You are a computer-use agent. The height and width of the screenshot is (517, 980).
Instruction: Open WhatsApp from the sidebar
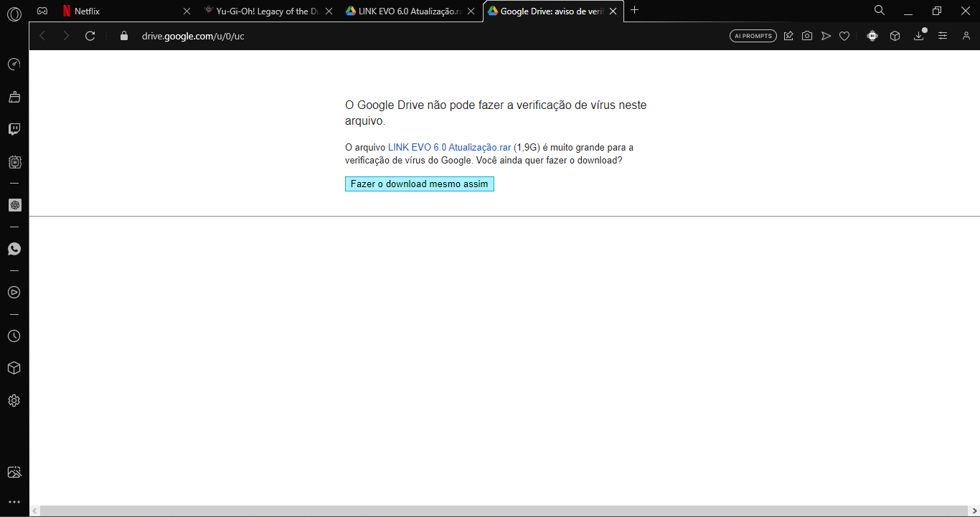pos(14,249)
